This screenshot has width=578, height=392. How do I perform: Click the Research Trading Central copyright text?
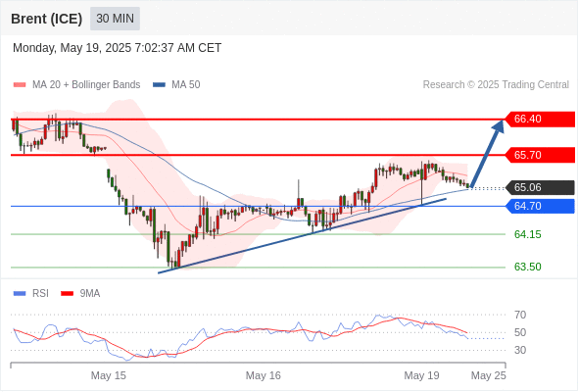[496, 85]
